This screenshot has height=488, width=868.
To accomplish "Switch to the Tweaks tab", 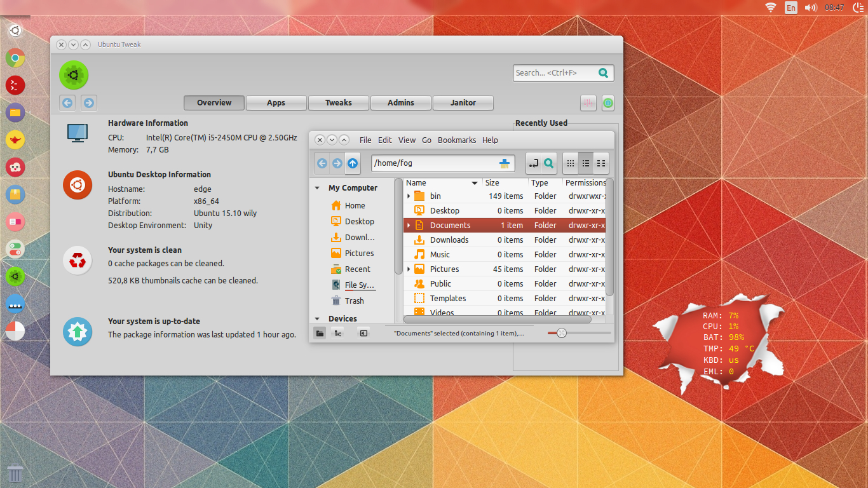I will pyautogui.click(x=339, y=103).
